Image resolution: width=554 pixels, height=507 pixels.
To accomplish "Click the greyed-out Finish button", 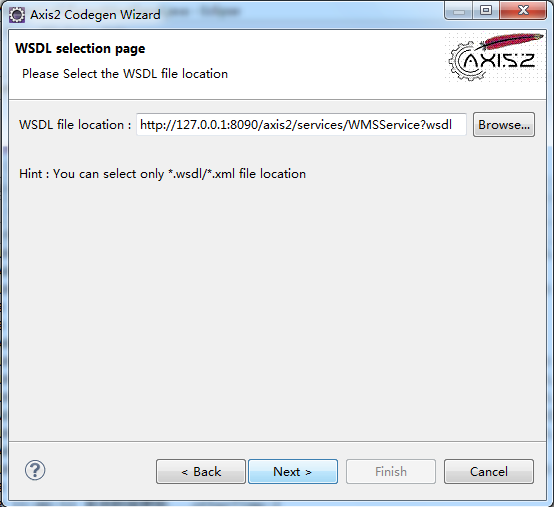I will click(x=391, y=472).
